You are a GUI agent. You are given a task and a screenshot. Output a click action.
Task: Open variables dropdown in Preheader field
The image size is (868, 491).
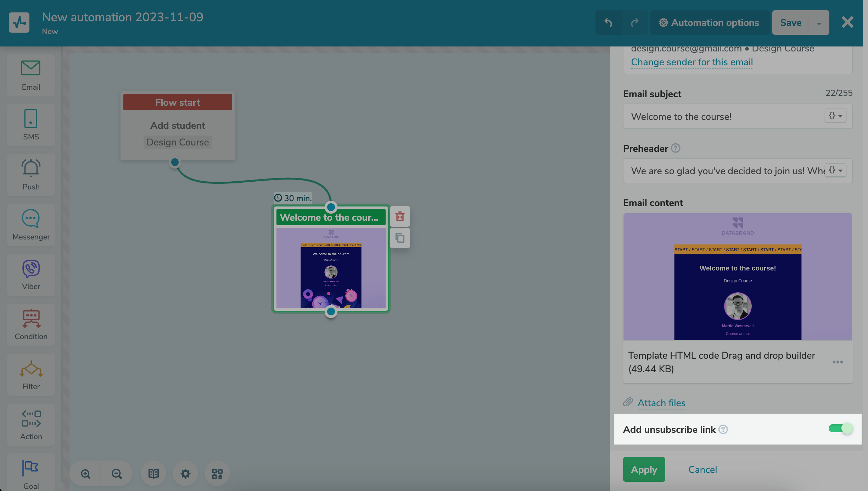[x=835, y=170]
